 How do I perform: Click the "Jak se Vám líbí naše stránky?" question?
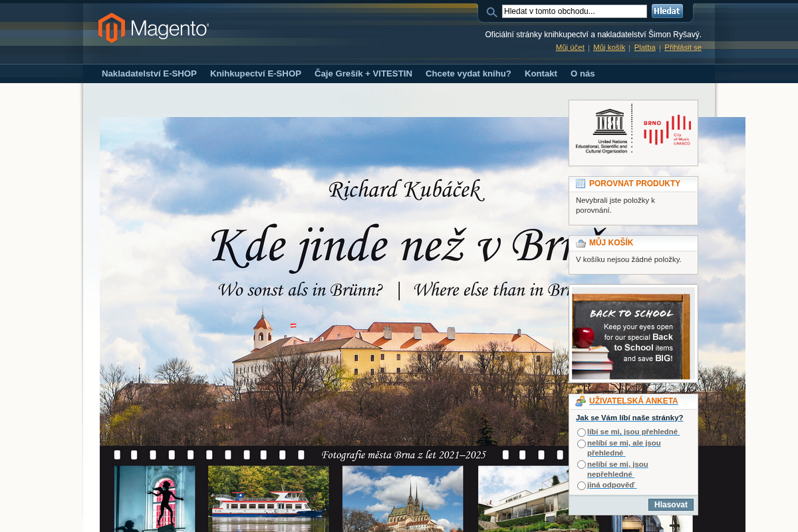(x=629, y=418)
